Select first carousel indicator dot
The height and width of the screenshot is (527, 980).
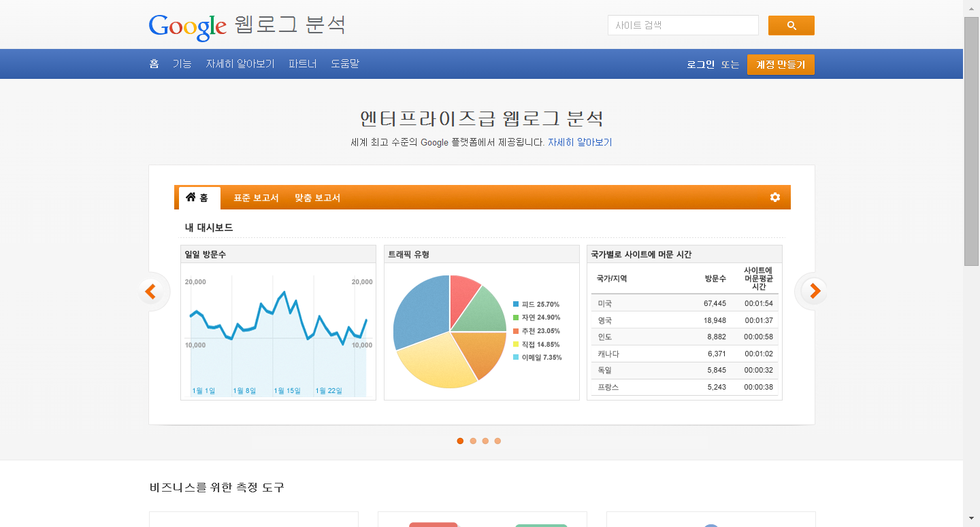coord(460,441)
